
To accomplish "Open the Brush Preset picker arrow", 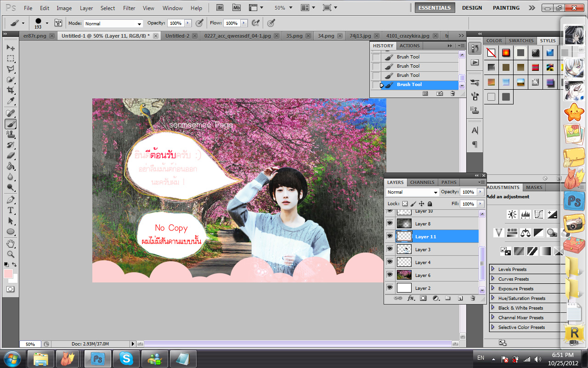I will tap(47, 23).
